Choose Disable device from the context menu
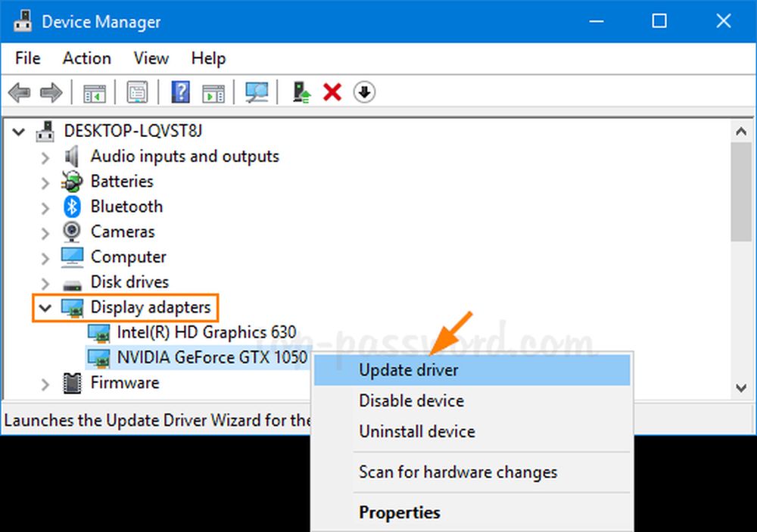757x532 pixels. click(472, 400)
